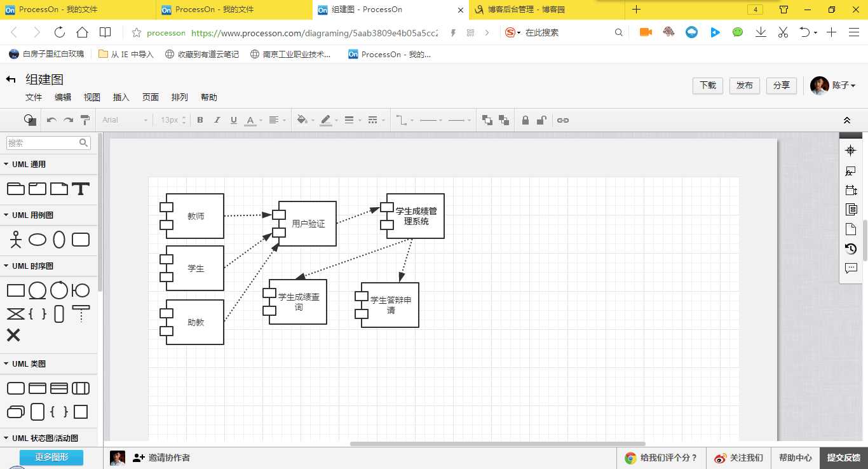
Task: Open the Arial font family dropdown
Action: [x=125, y=120]
